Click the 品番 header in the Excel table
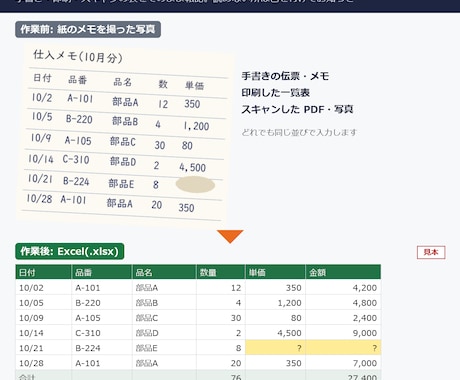460x380 pixels. click(102, 272)
